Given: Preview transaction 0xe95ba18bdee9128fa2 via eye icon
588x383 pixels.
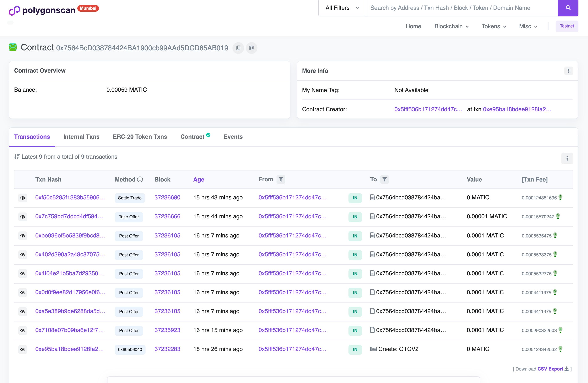Looking at the screenshot, I should pos(22,349).
